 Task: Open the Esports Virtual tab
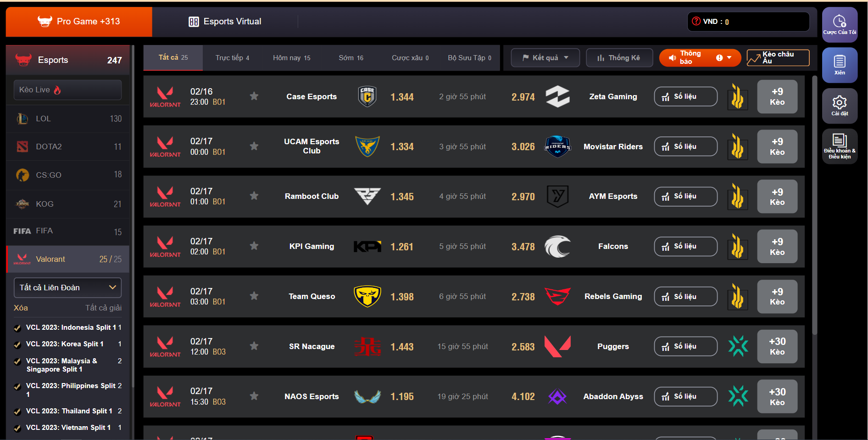coord(225,22)
